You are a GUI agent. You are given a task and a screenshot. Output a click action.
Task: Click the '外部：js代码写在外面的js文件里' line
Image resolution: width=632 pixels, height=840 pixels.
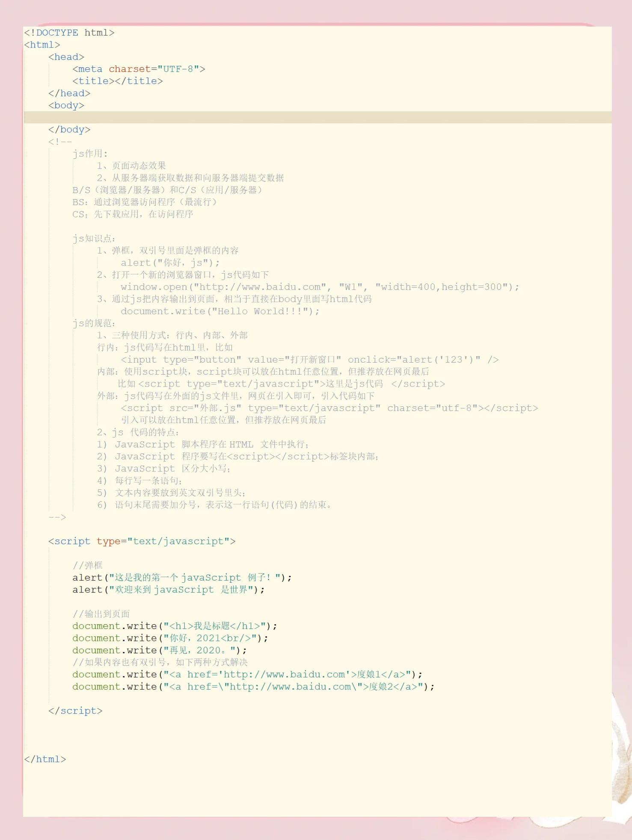tap(236, 396)
